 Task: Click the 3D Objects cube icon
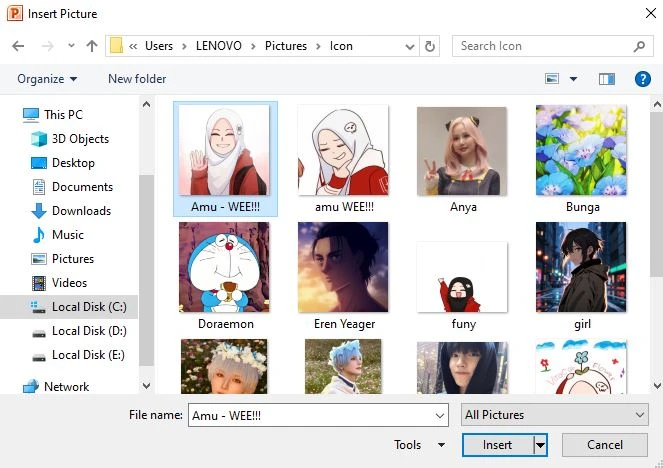click(x=39, y=139)
